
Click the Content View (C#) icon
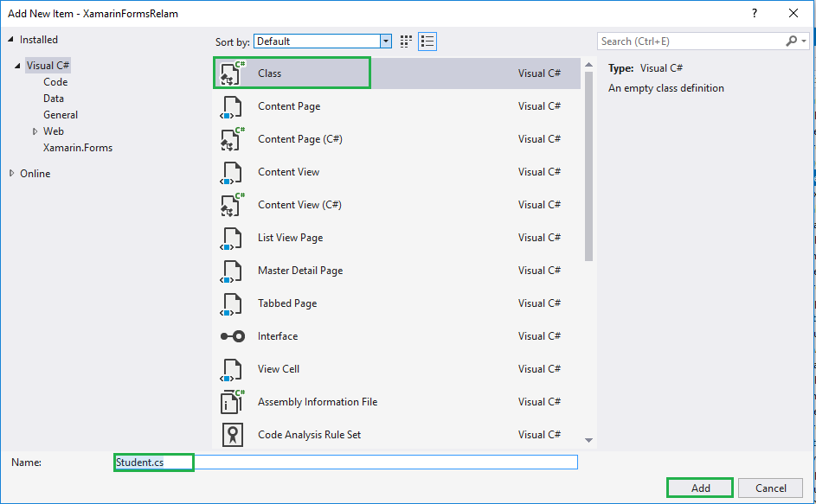coord(231,205)
